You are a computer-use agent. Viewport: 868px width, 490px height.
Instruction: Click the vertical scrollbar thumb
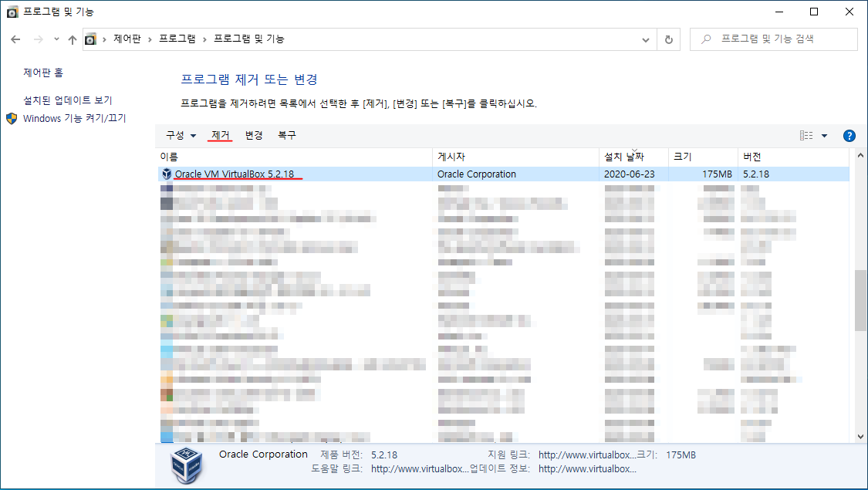point(860,301)
